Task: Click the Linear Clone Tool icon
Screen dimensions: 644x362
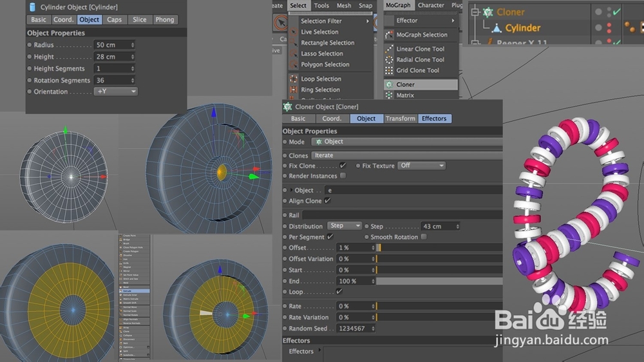Action: (389, 48)
